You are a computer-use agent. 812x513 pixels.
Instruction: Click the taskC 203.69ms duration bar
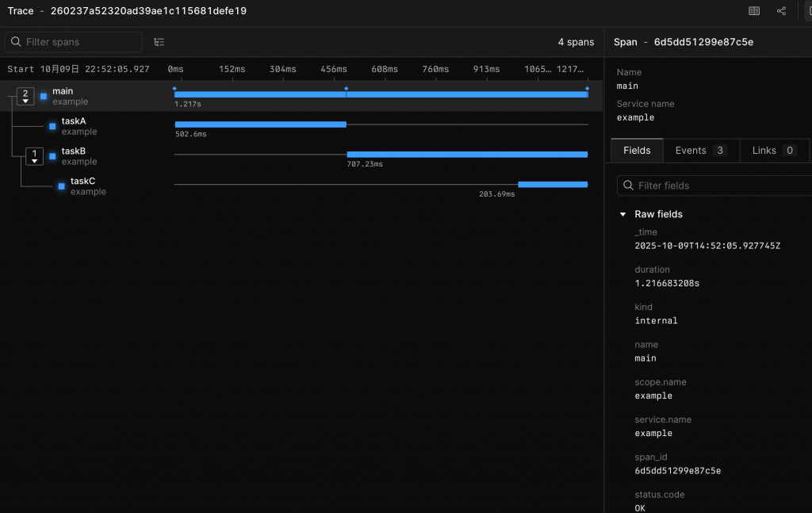[553, 184]
